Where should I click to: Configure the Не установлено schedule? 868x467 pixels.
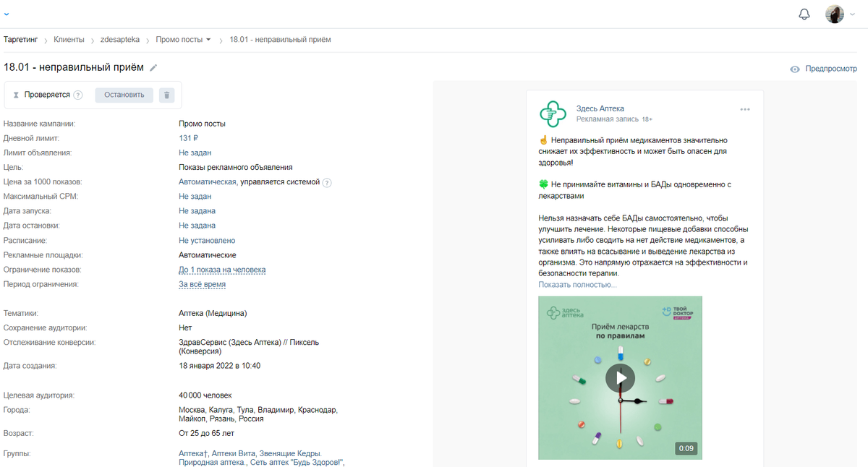click(x=207, y=240)
